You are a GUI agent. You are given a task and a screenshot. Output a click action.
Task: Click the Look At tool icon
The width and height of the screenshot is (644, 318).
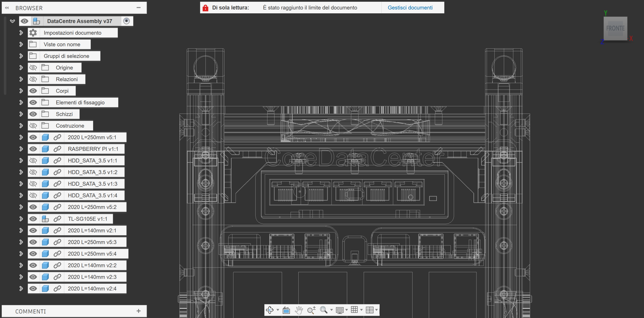pos(286,310)
